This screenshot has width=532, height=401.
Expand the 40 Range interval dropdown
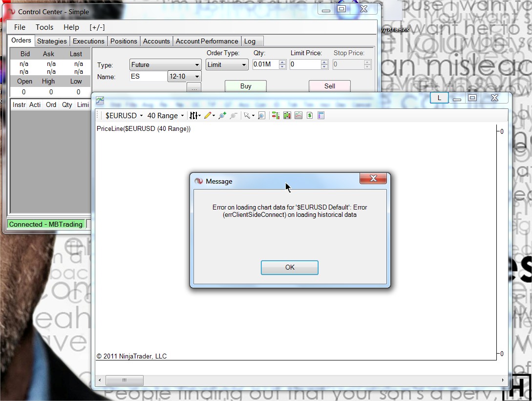(182, 116)
